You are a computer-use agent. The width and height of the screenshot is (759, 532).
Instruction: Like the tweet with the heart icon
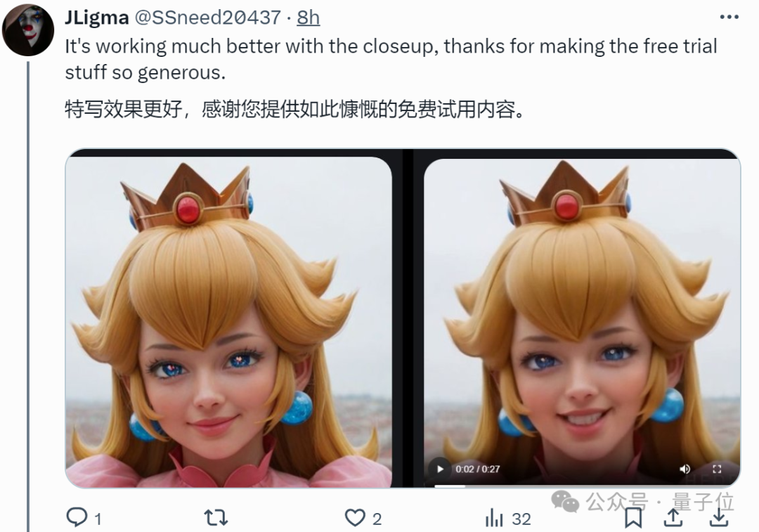(355, 517)
